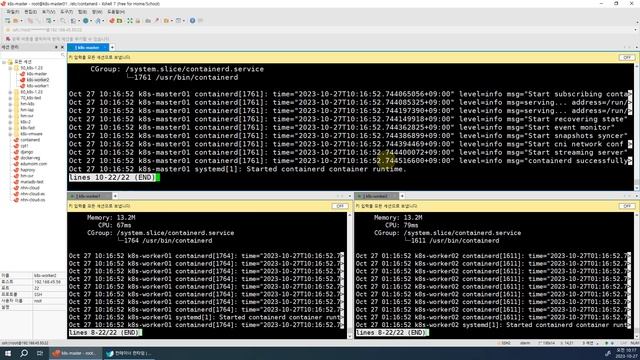Add new tab next to k8s-worker1 tab
640x360 pixels.
[x=115, y=196]
